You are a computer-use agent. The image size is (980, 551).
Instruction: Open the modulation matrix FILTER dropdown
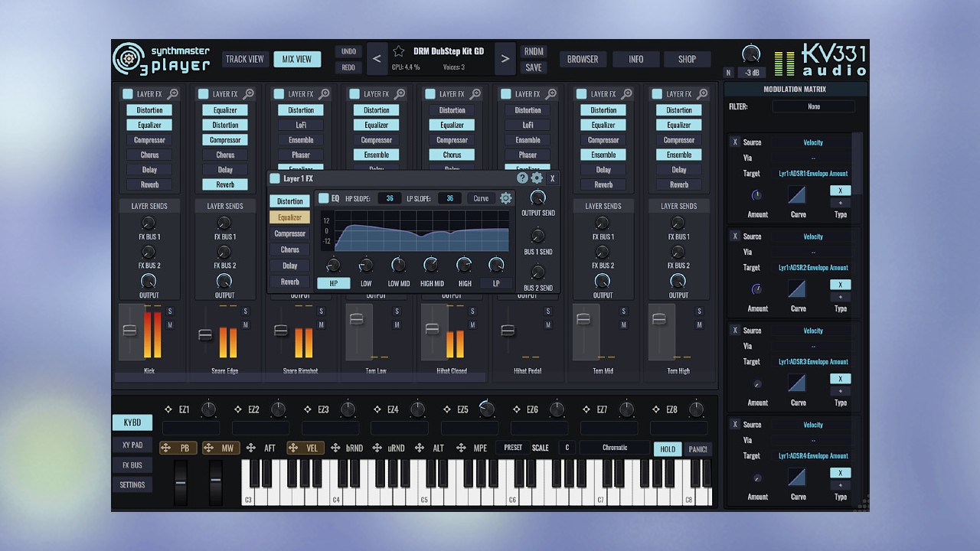(813, 106)
